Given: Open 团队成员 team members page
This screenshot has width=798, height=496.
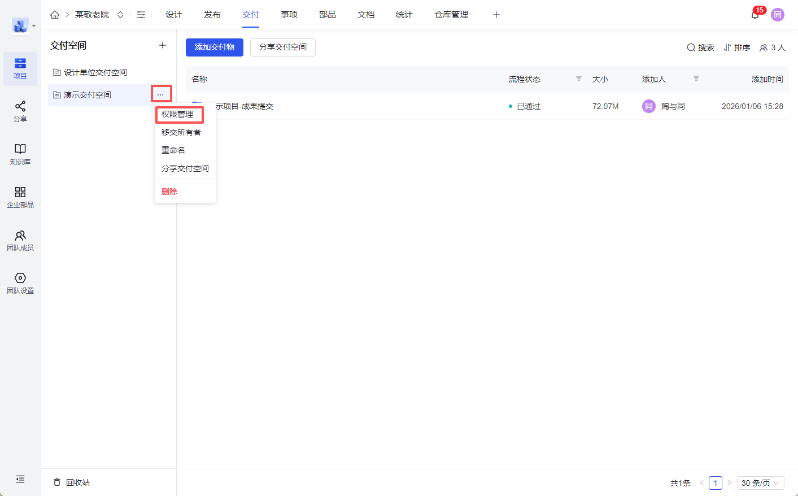Looking at the screenshot, I should click(20, 240).
